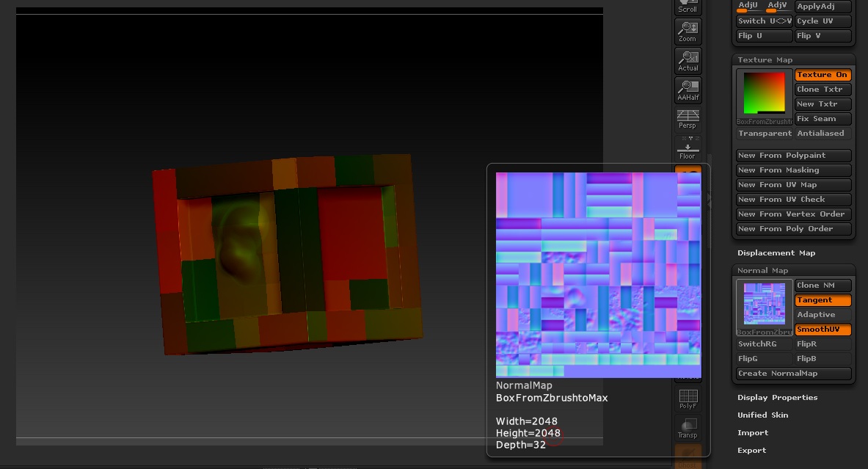Screen dimensions: 868x469
Task: Toggle the SwitchRG option
Action: point(764,343)
